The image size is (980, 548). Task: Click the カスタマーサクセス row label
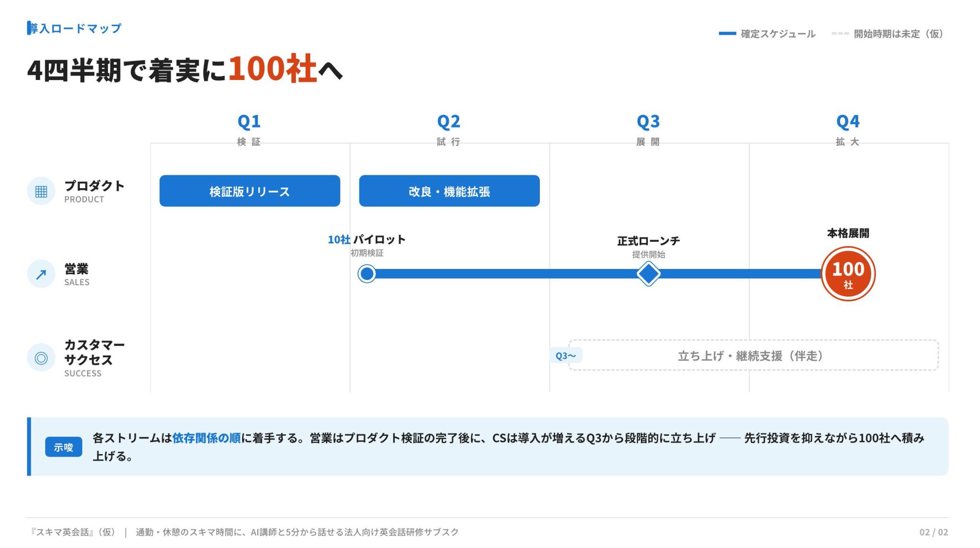point(94,352)
